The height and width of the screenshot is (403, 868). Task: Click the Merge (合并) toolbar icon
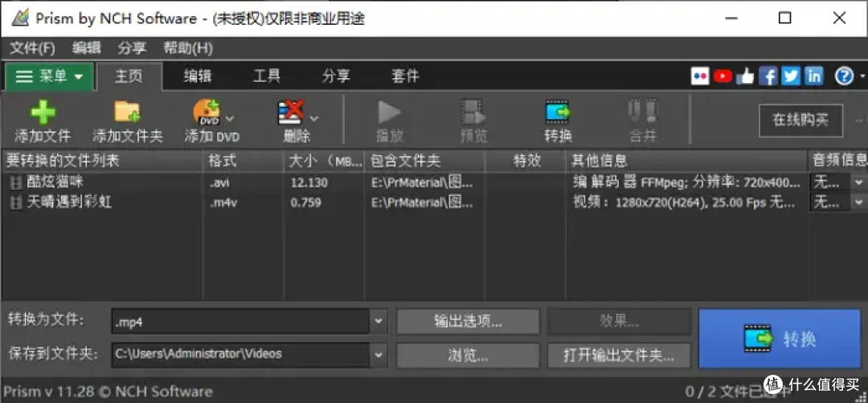click(x=642, y=112)
